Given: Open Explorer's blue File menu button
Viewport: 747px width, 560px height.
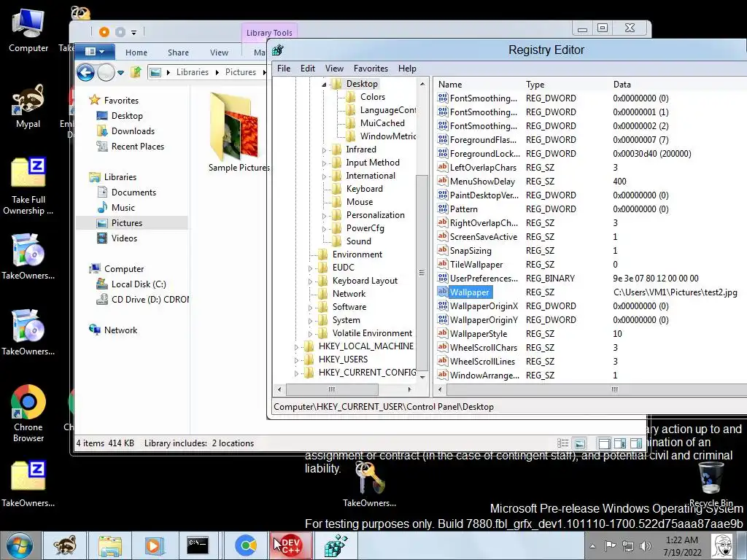Looking at the screenshot, I should 95,52.
